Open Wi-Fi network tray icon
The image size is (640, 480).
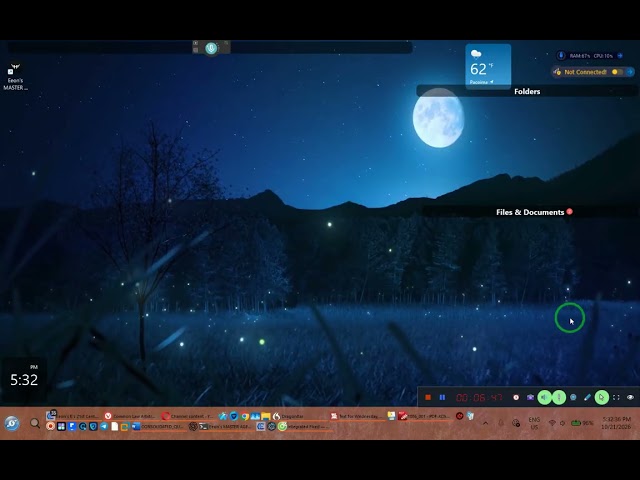tap(552, 423)
